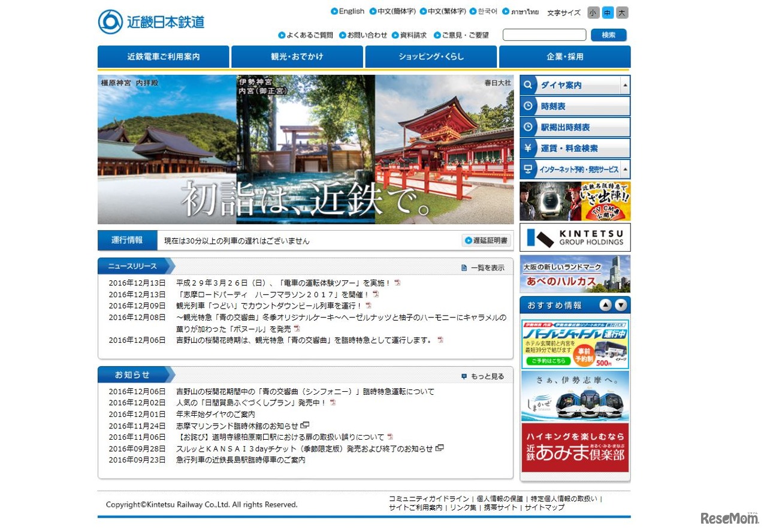Open the KINTETSU GROUP HOLDINGS logo banner

pyautogui.click(x=575, y=237)
